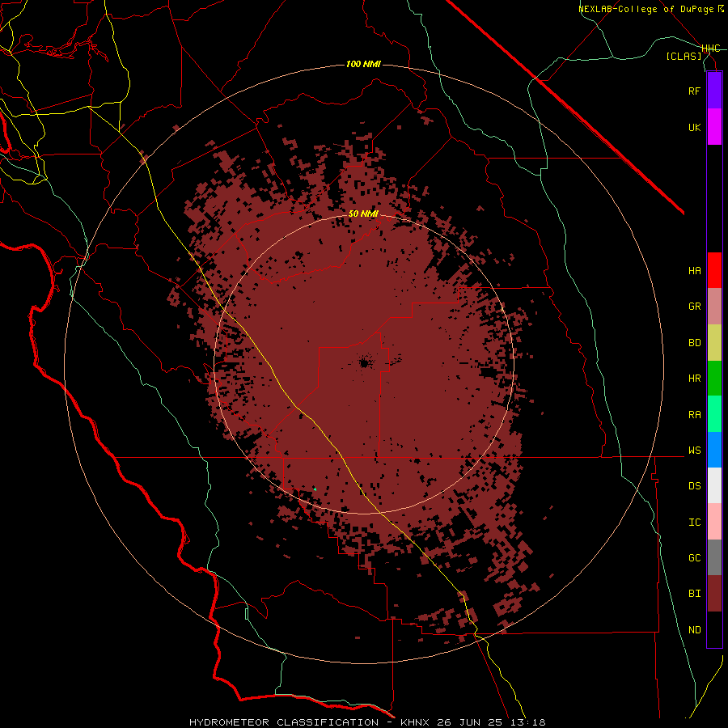Click the BI legend label
This screenshot has height=728, width=728.
pos(694,594)
